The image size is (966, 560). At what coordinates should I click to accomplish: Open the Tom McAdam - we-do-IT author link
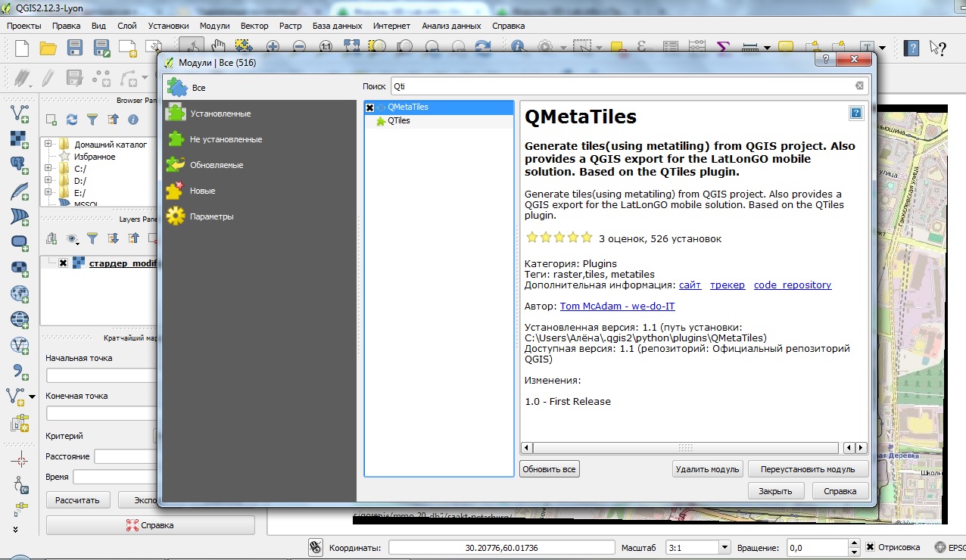point(617,306)
